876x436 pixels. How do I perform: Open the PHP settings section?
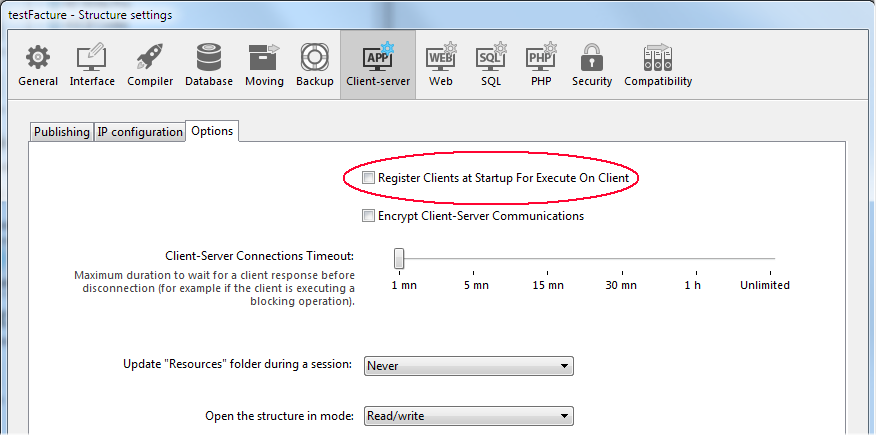(x=541, y=64)
